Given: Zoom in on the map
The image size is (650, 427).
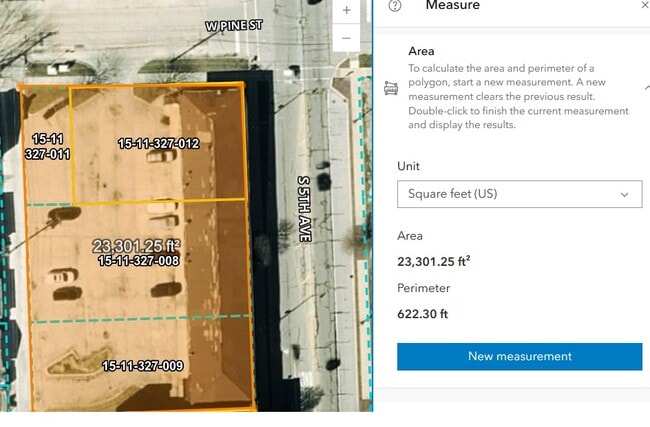Looking at the screenshot, I should [x=346, y=10].
